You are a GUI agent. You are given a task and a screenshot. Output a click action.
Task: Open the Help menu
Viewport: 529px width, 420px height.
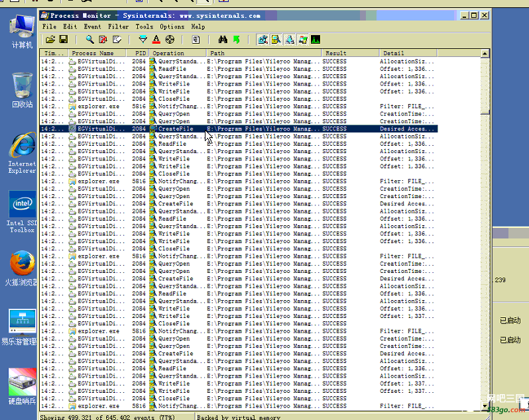[x=198, y=26]
